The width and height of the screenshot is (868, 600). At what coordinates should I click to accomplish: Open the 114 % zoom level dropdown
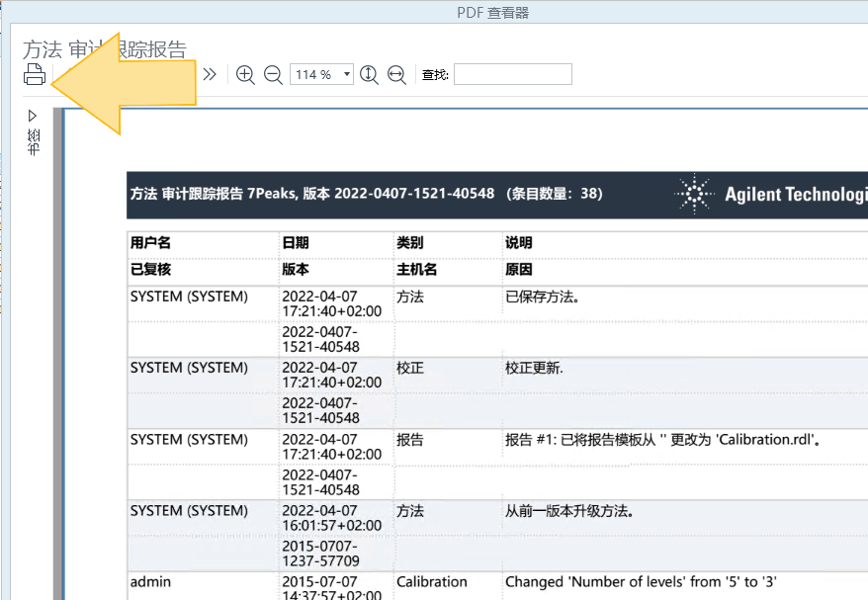[x=347, y=74]
